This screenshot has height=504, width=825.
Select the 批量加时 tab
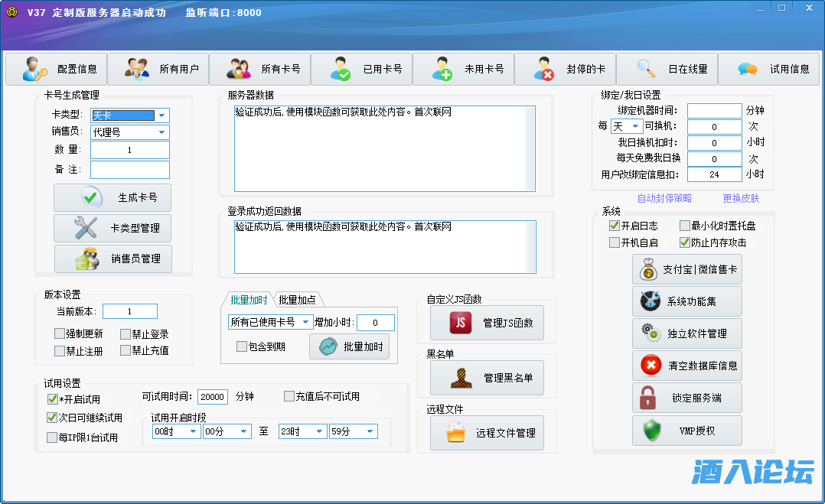click(x=249, y=300)
